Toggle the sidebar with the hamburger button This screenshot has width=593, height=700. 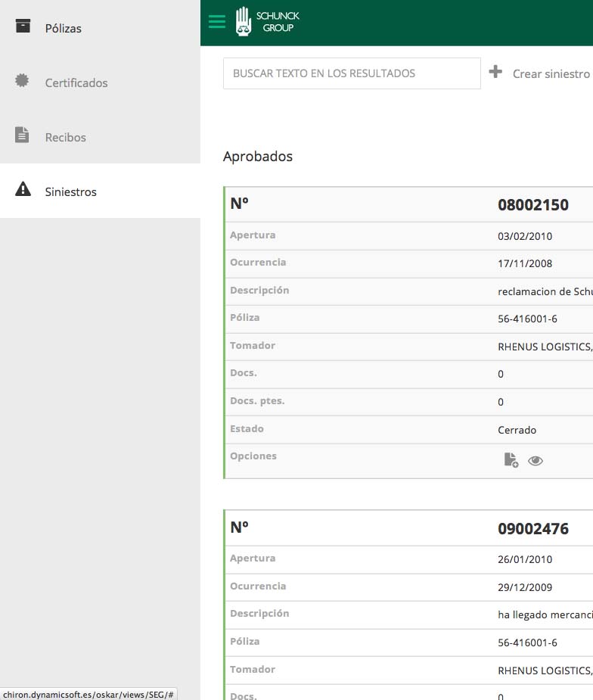click(217, 22)
